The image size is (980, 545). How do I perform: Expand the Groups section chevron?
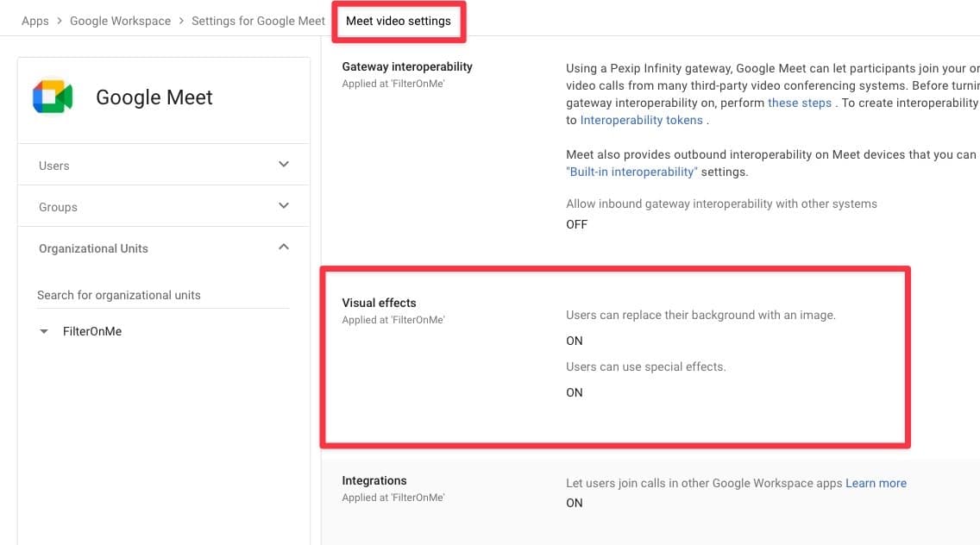pyautogui.click(x=284, y=205)
